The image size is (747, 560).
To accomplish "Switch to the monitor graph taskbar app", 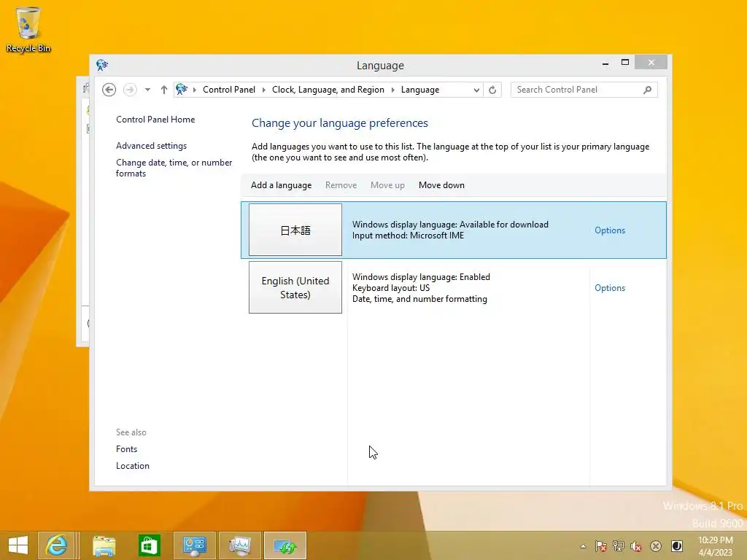I will (x=239, y=545).
